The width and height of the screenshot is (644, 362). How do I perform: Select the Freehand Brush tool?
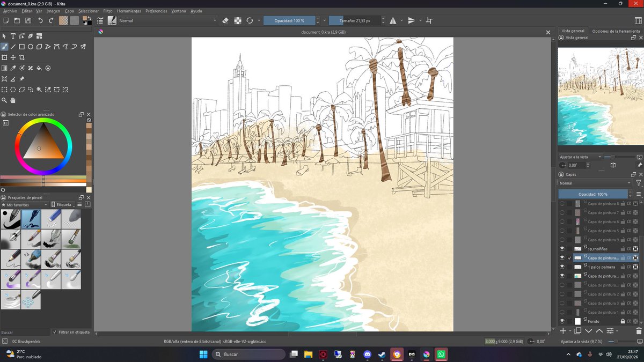pos(4,47)
